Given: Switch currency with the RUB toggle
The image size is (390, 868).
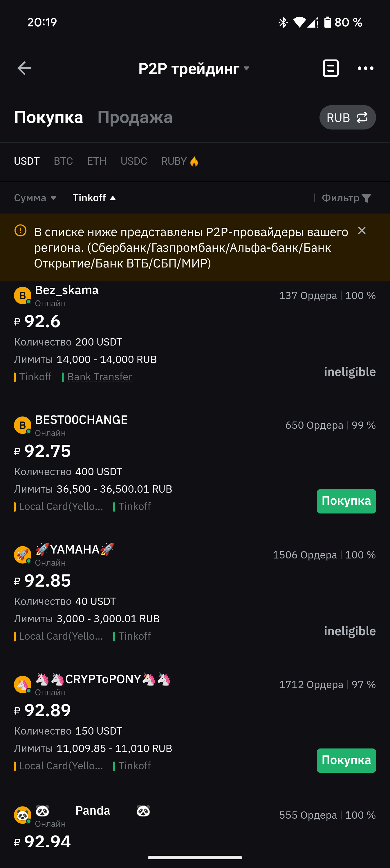Looking at the screenshot, I should (x=347, y=117).
